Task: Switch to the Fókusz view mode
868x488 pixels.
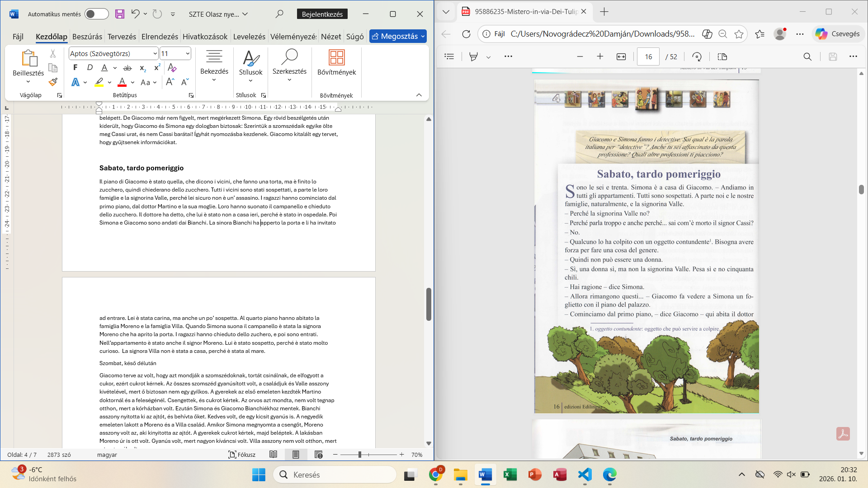Action: pos(242,455)
